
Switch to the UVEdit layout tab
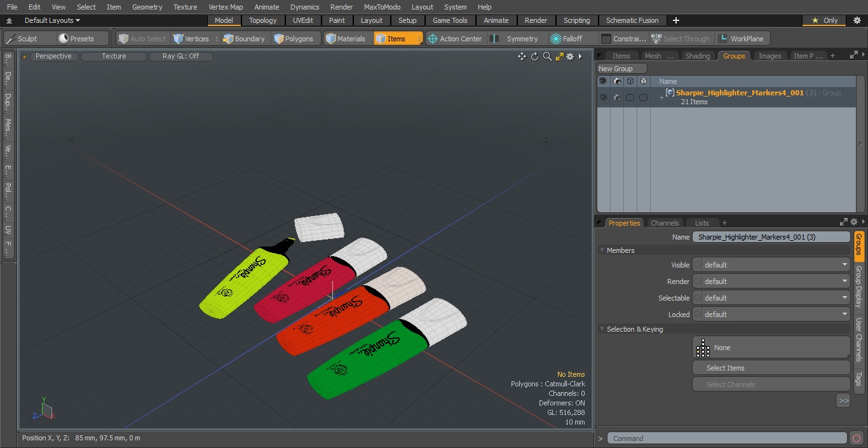point(303,20)
